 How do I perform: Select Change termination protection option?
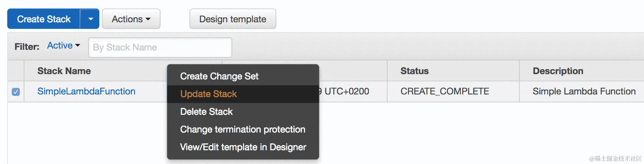click(x=242, y=130)
